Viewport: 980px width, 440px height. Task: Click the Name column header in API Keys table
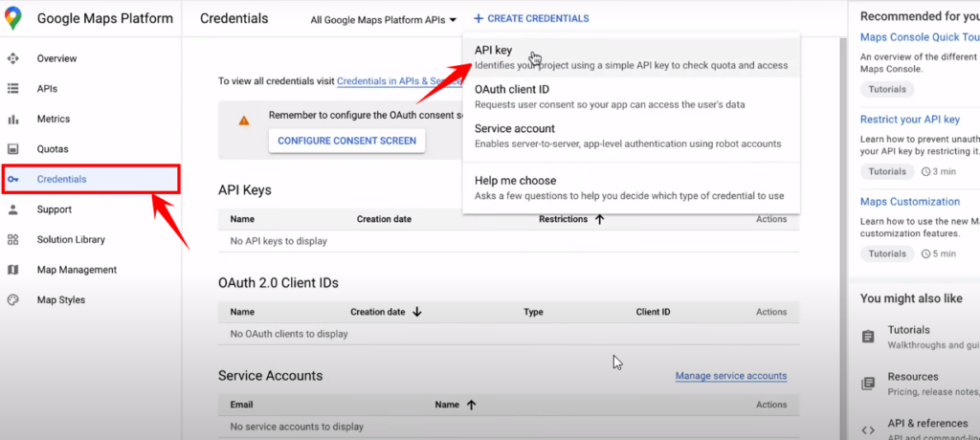click(242, 219)
